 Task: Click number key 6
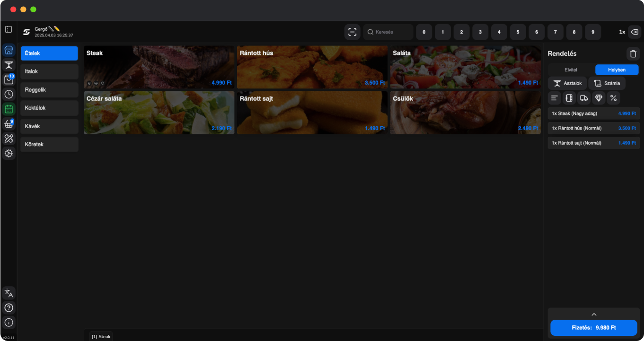(537, 32)
